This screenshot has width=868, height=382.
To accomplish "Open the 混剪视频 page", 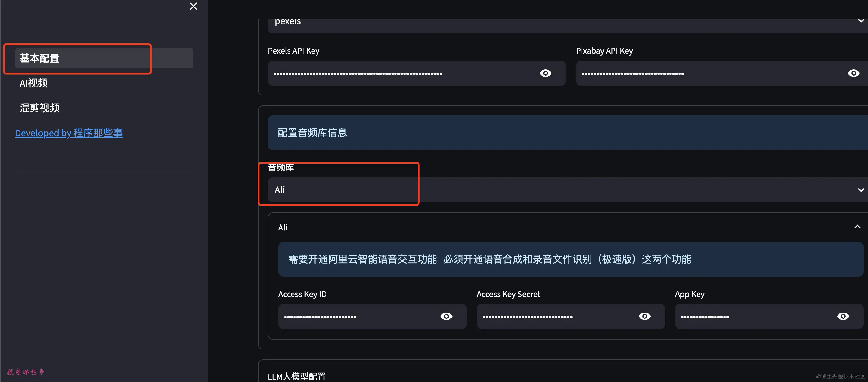I will tap(39, 108).
